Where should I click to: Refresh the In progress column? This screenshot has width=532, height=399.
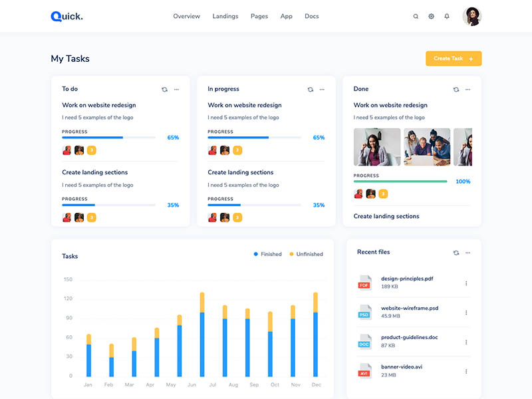310,89
